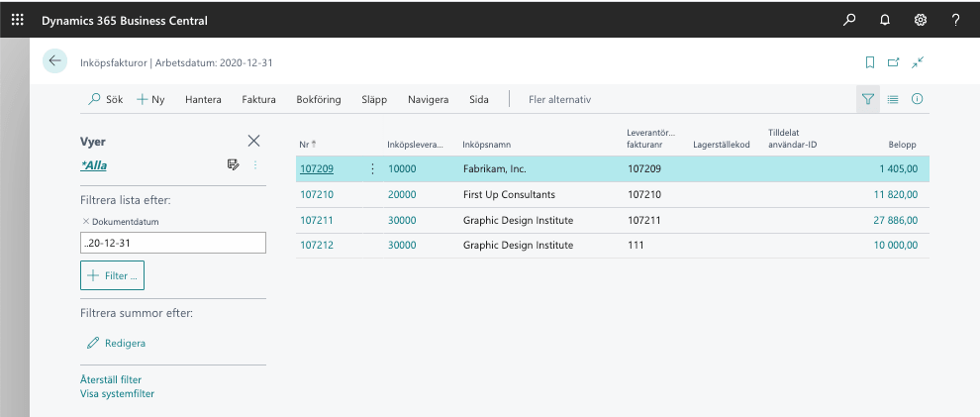
Task: Open row options for invoice 107209
Action: point(372,168)
